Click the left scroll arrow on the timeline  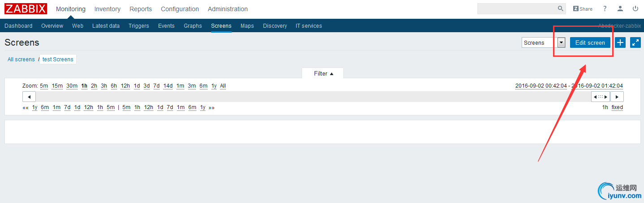[x=29, y=97]
